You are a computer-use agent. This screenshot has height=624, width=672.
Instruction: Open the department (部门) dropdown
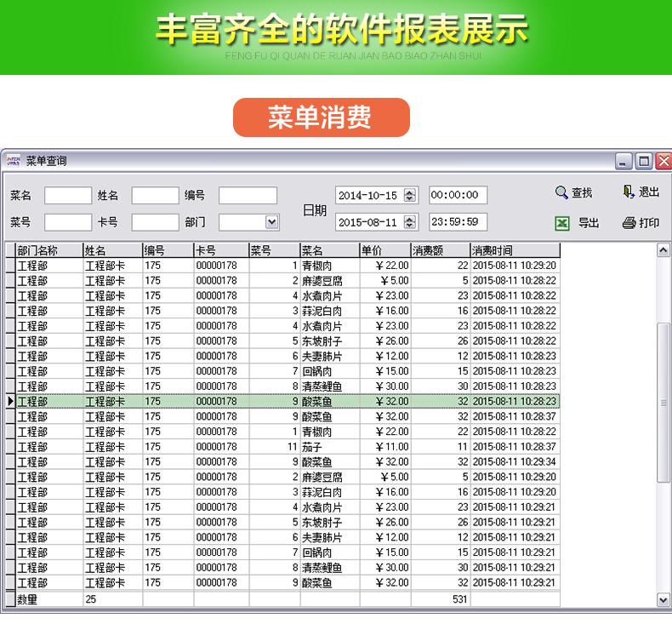point(271,222)
